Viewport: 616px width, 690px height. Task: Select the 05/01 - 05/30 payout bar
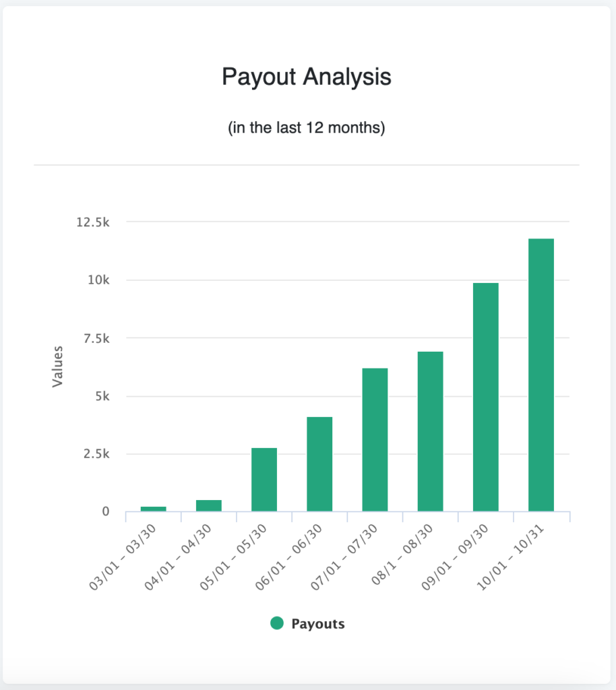click(264, 479)
